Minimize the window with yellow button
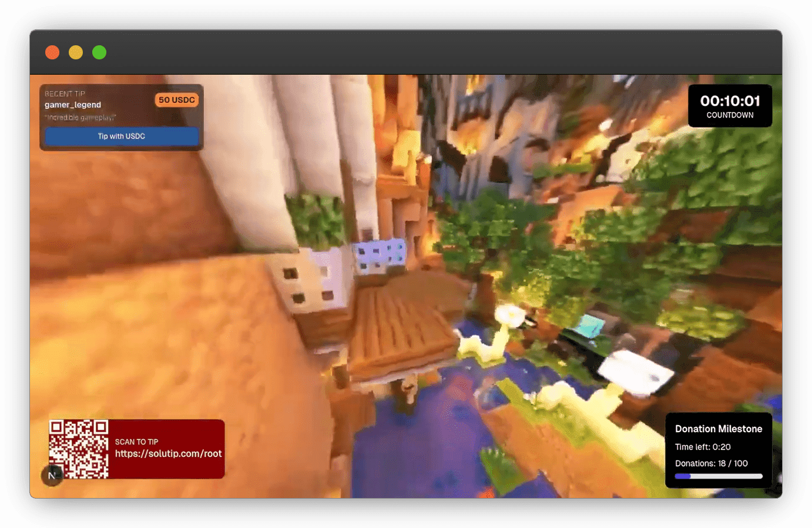This screenshot has height=528, width=812. point(76,52)
